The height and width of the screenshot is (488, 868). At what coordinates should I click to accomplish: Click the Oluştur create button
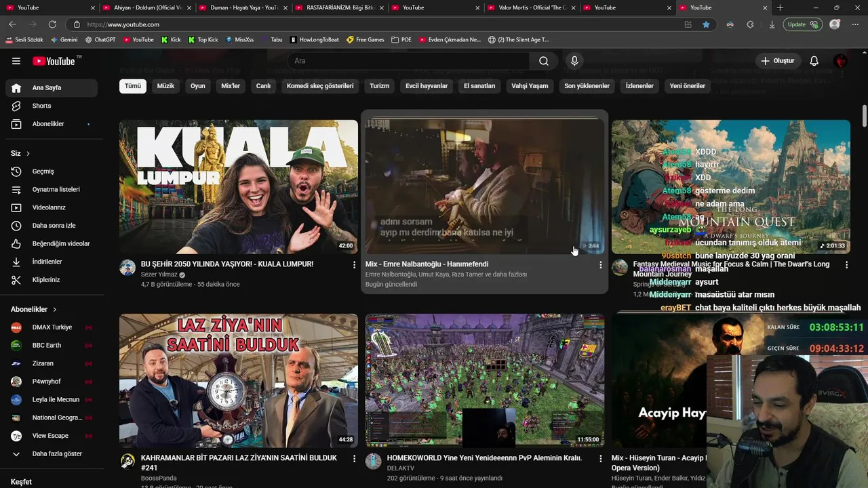click(777, 61)
